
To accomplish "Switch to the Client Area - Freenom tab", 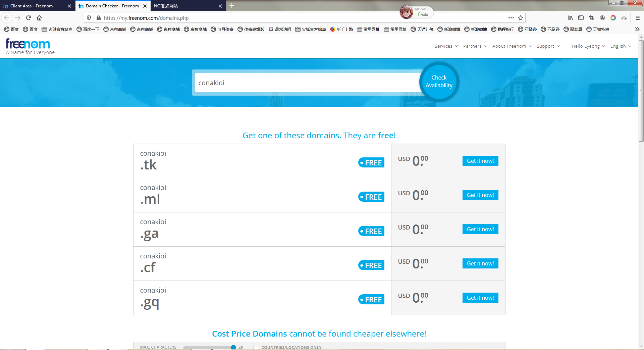I will click(37, 6).
